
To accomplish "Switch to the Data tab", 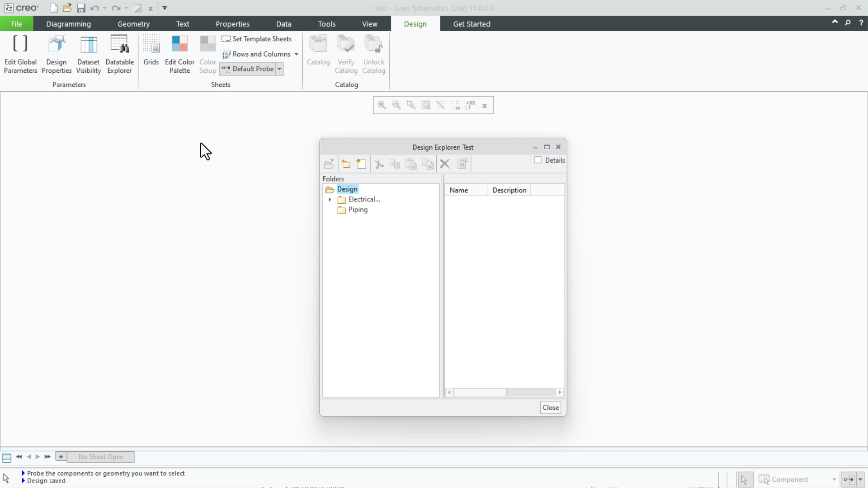I will click(283, 24).
